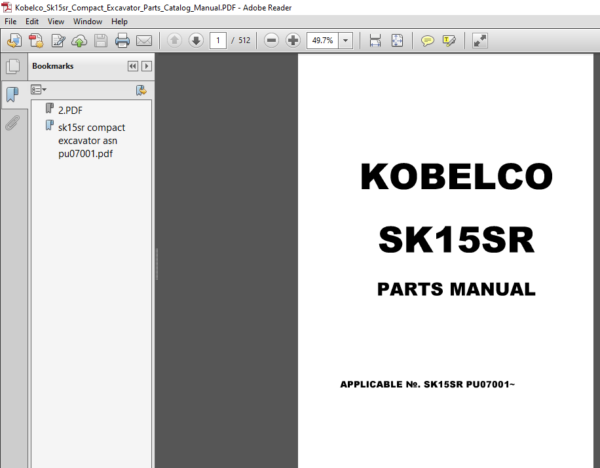Click the Open file toolbar icon
This screenshot has height=468, width=600.
15,41
